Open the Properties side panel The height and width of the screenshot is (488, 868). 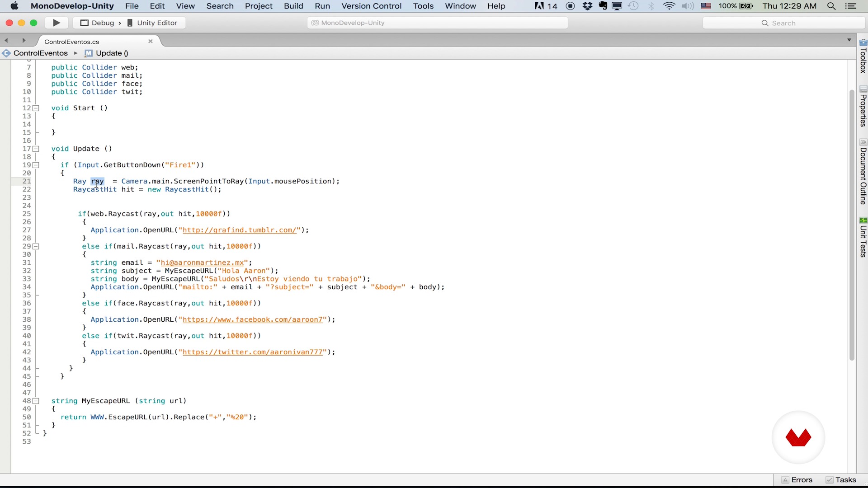863,106
